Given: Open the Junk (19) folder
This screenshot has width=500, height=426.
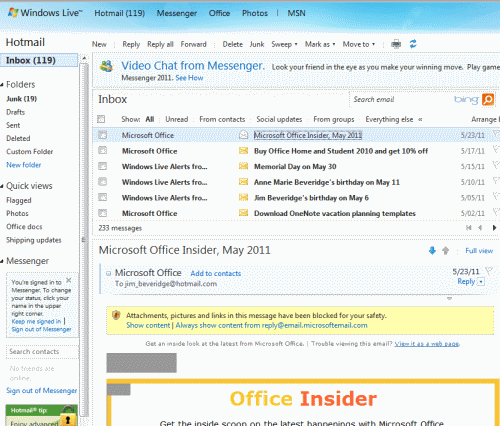Looking at the screenshot, I should click(22, 99).
